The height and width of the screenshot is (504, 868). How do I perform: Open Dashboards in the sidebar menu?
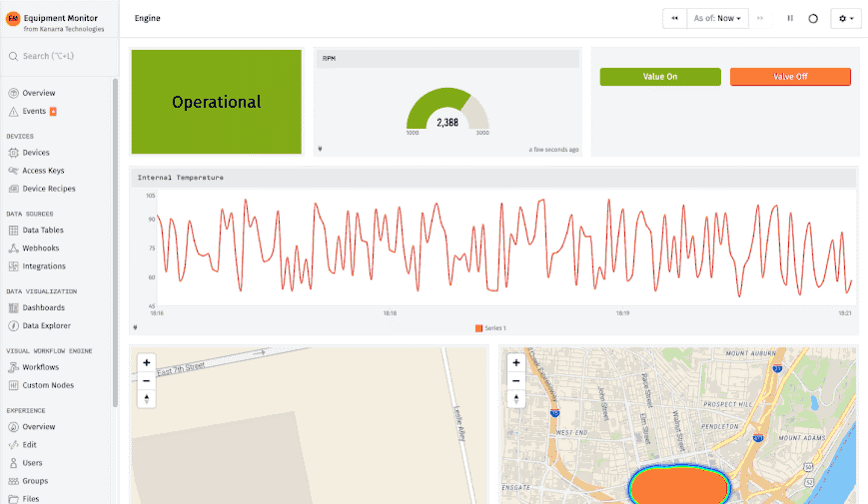coord(43,307)
